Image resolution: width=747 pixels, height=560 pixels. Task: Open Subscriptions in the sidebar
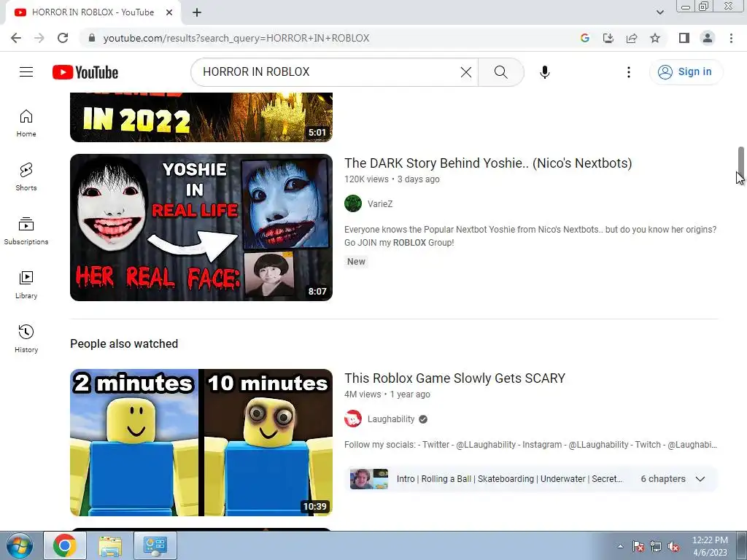(26, 231)
